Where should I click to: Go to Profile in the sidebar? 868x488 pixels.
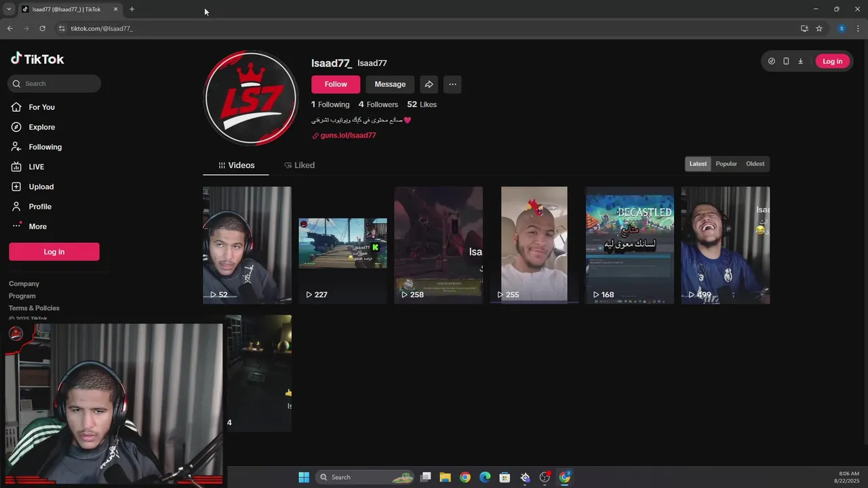pos(40,207)
